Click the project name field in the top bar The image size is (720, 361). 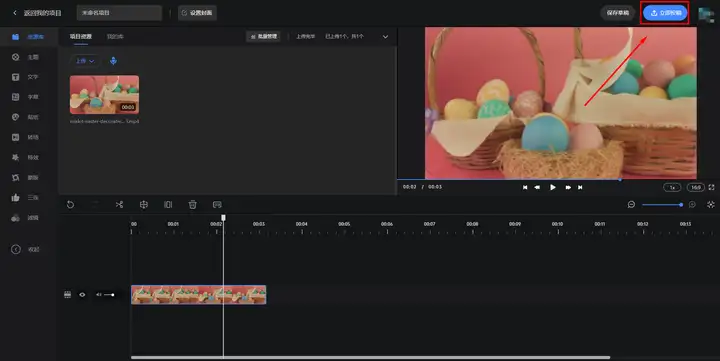tap(119, 13)
